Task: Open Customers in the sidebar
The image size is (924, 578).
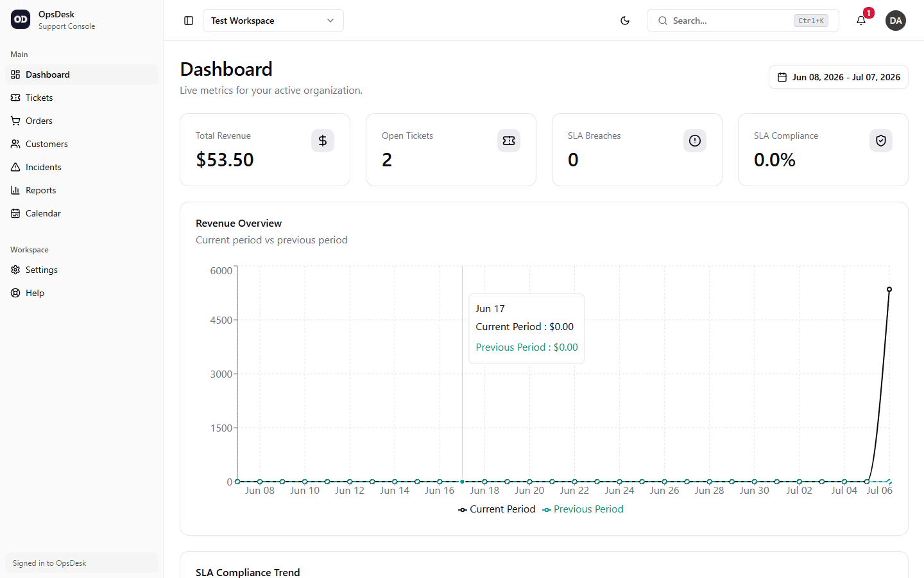Action: pyautogui.click(x=81, y=144)
